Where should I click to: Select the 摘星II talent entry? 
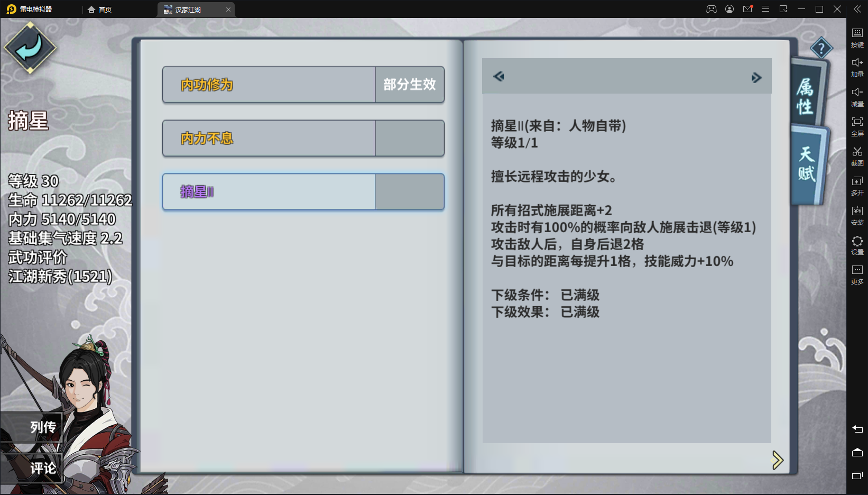(x=303, y=191)
